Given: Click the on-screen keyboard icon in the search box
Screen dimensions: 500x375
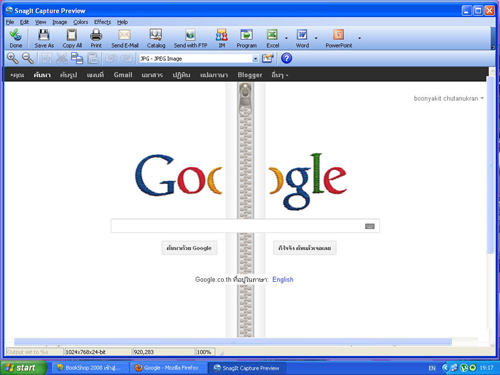Looking at the screenshot, I should (370, 226).
